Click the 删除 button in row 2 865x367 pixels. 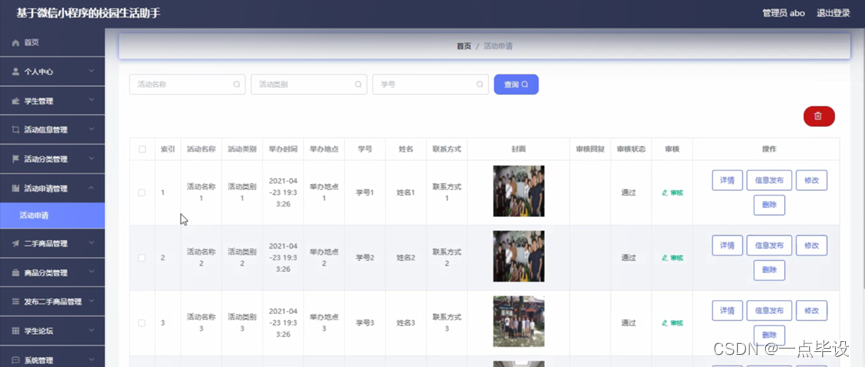[769, 270]
